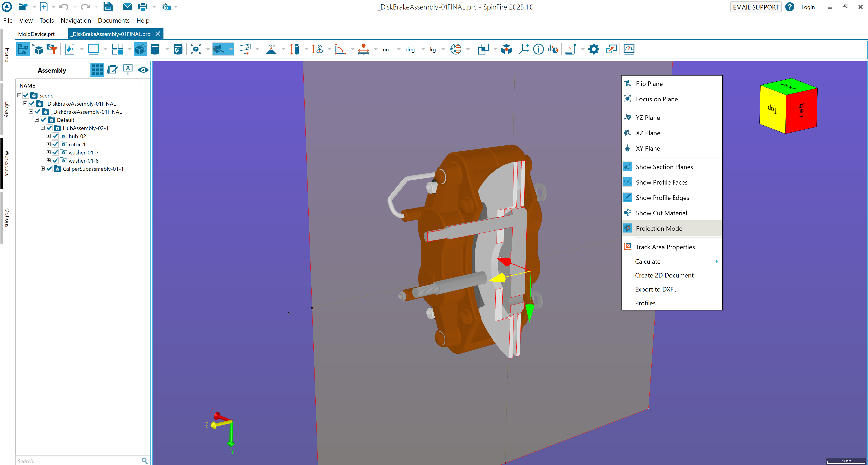This screenshot has width=868, height=465.
Task: Click the point coordinate (X,Y,Z) measurement icon
Action: [x=271, y=49]
